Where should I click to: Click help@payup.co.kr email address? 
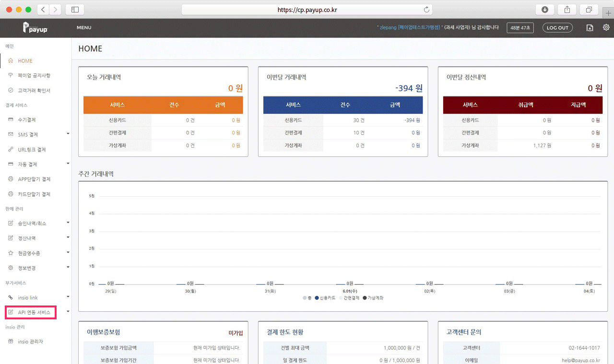point(580,360)
